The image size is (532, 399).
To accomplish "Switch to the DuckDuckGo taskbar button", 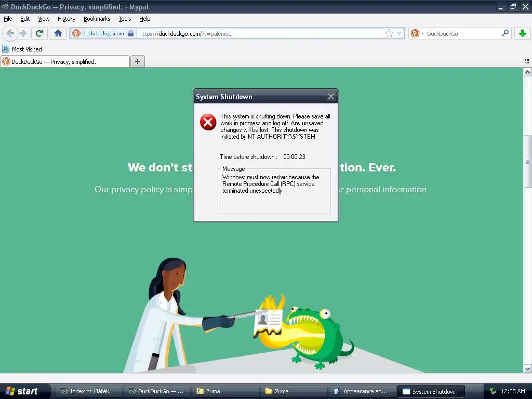I will (x=156, y=391).
